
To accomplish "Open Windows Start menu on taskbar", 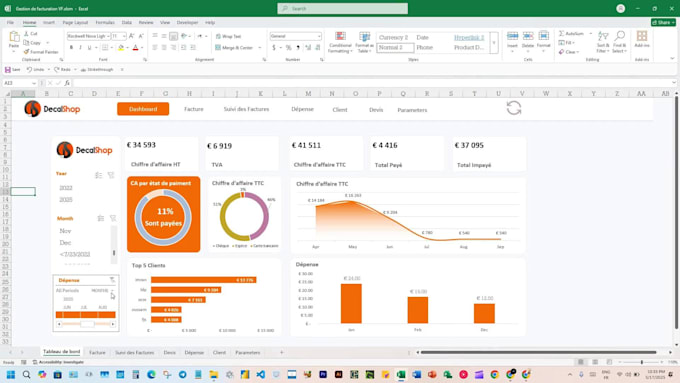I will tap(11, 374).
